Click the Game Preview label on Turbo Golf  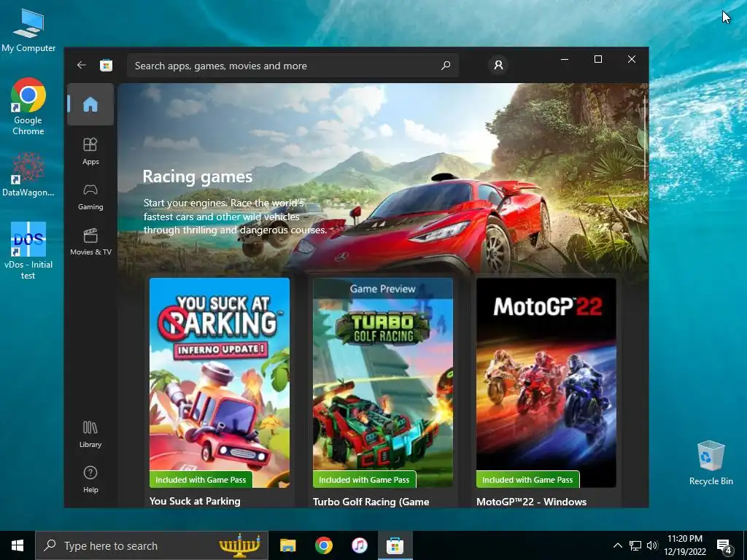tap(382, 289)
